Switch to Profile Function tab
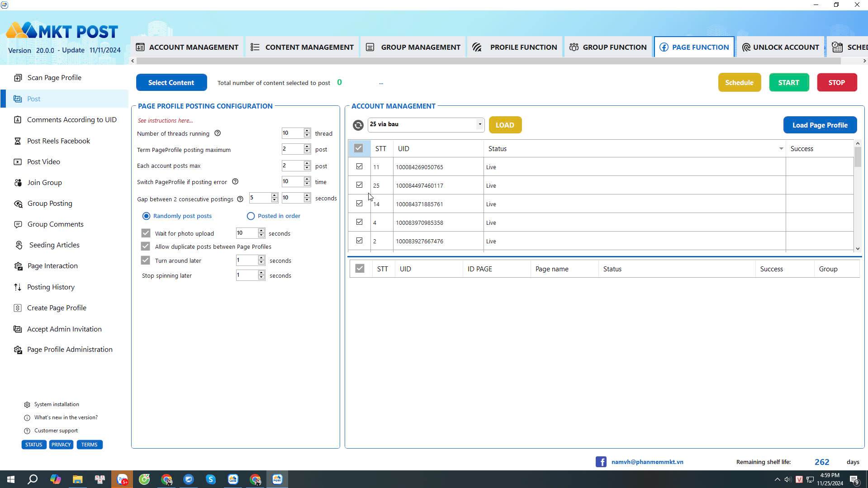The image size is (868, 488). tap(515, 47)
